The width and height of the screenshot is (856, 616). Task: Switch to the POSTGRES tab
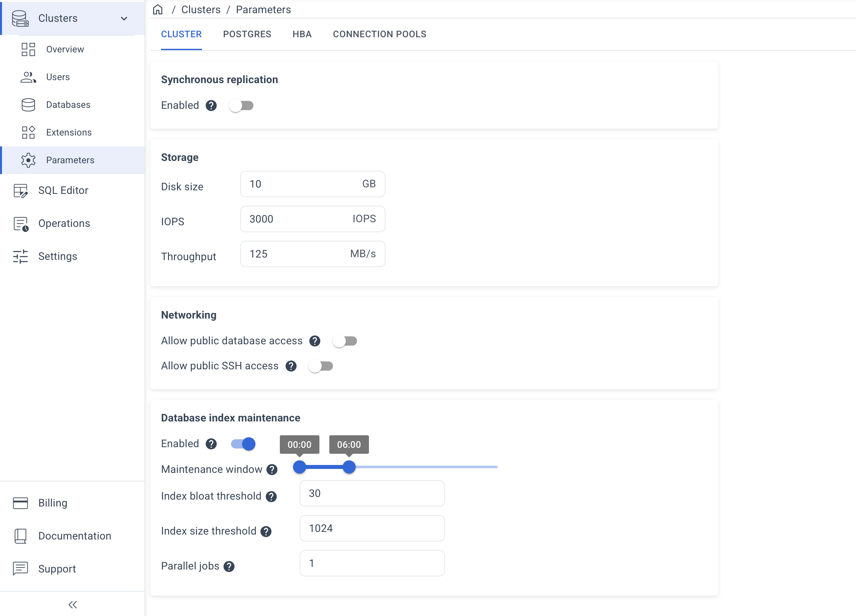(x=247, y=34)
